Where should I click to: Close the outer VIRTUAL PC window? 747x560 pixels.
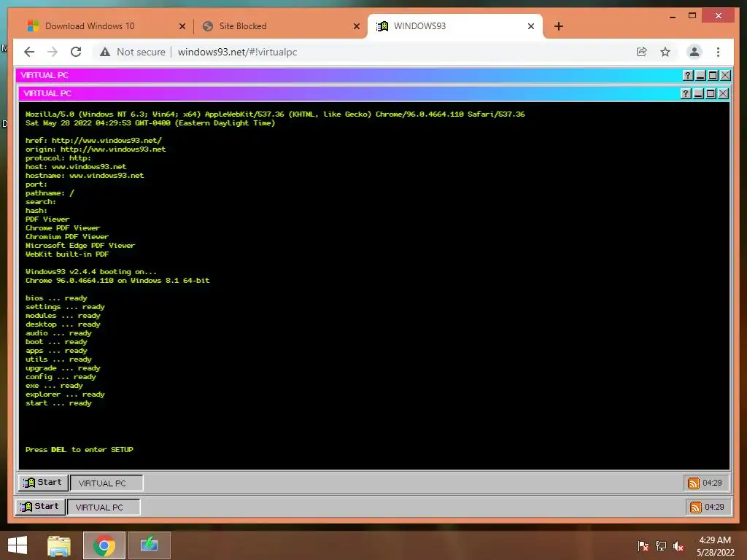(x=725, y=75)
